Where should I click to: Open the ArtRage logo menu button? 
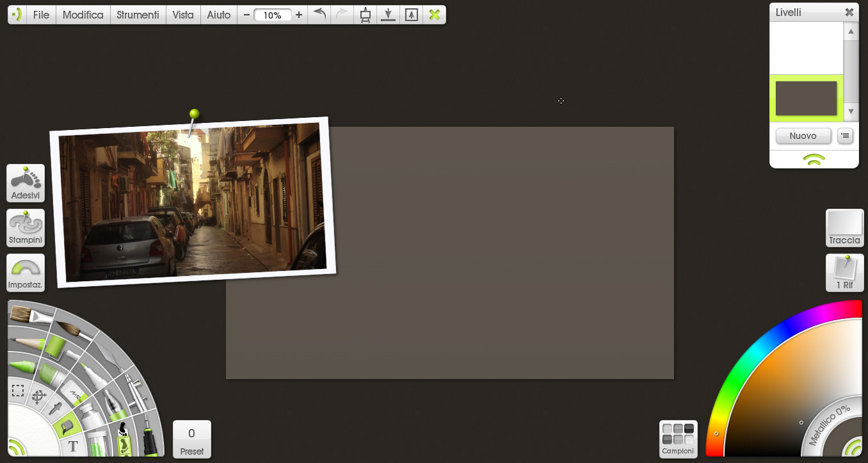click(x=17, y=15)
